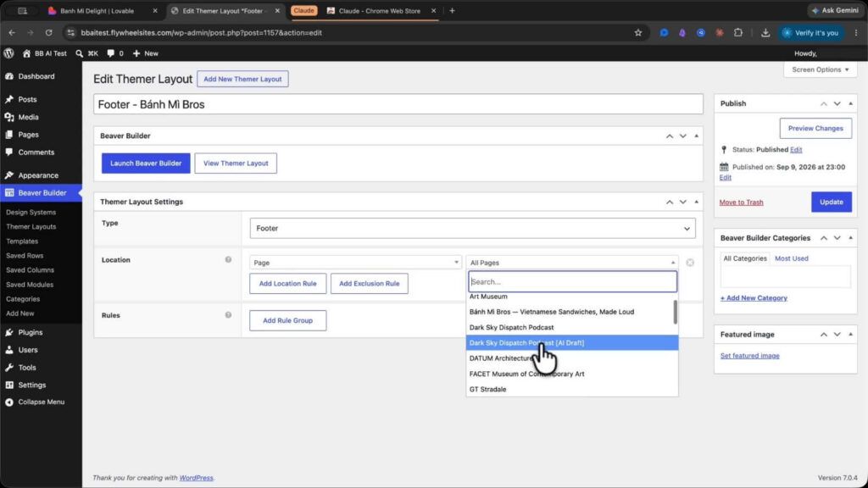
Task: Open Beaver Builder Categories submenu link
Action: [x=23, y=299]
